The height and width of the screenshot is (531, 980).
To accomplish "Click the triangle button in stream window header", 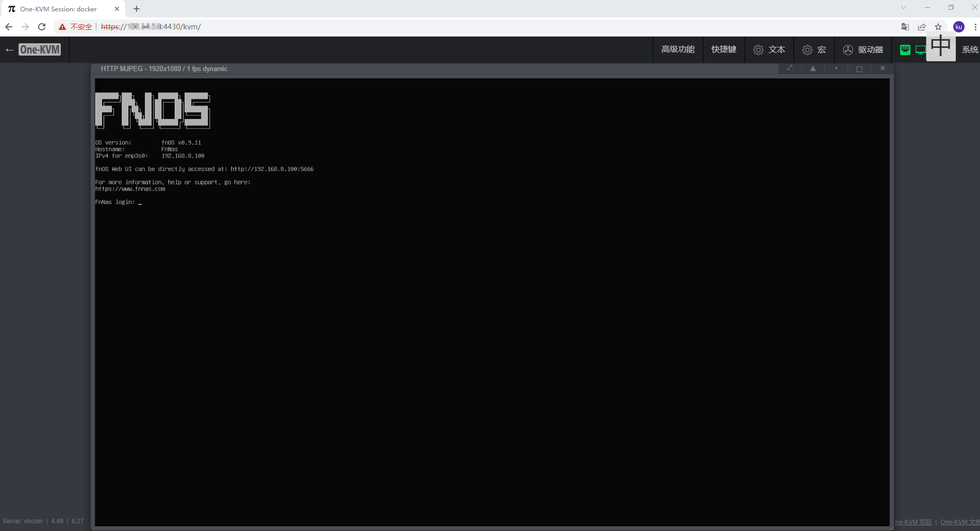I will 813,68.
